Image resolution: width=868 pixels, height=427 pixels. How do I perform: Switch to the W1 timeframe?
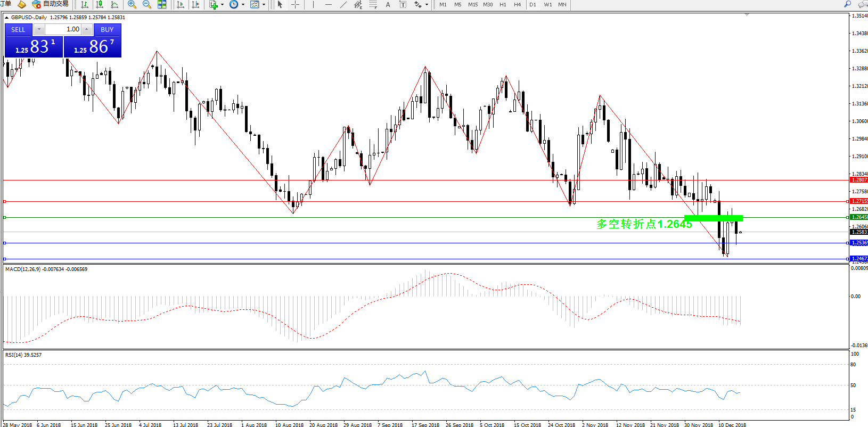coord(548,5)
